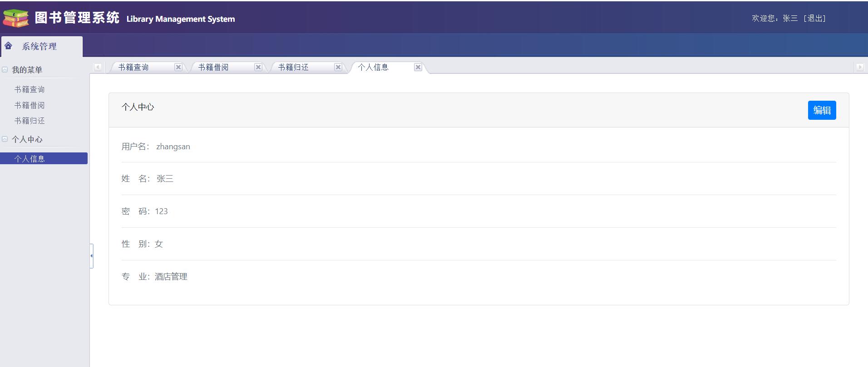
Task: Click the major value 酒店管理
Action: [x=171, y=277]
